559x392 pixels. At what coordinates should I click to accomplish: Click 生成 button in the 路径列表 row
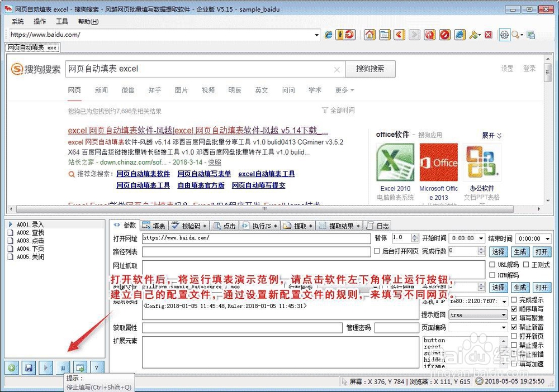coord(520,252)
